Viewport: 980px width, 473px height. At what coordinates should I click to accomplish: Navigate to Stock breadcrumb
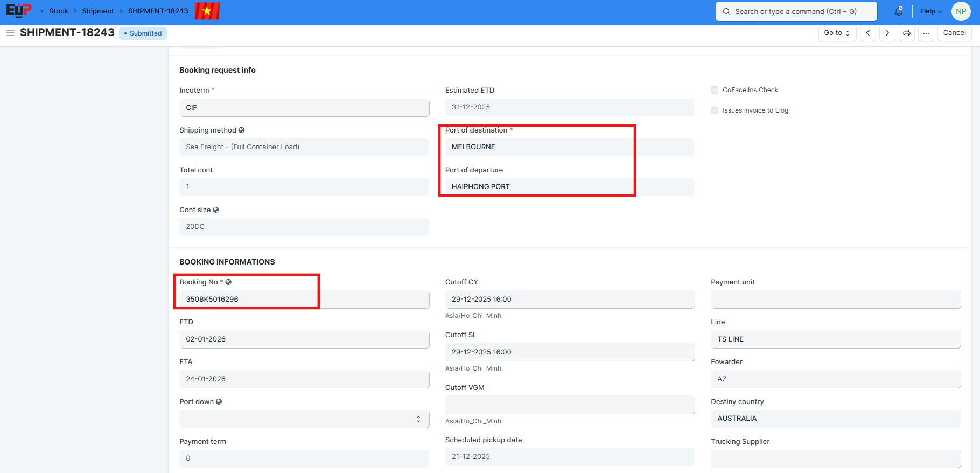[x=58, y=11]
